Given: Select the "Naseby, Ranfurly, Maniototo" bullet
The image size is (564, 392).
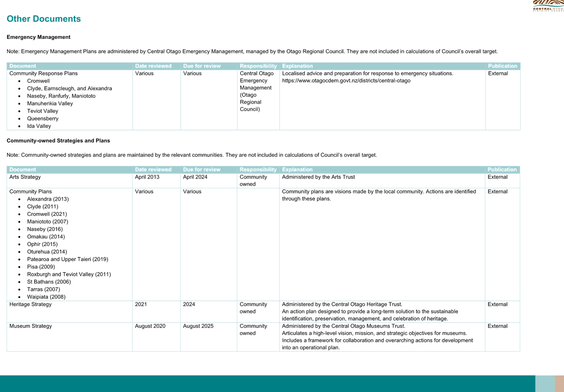Looking at the screenshot, I should coord(61,96).
